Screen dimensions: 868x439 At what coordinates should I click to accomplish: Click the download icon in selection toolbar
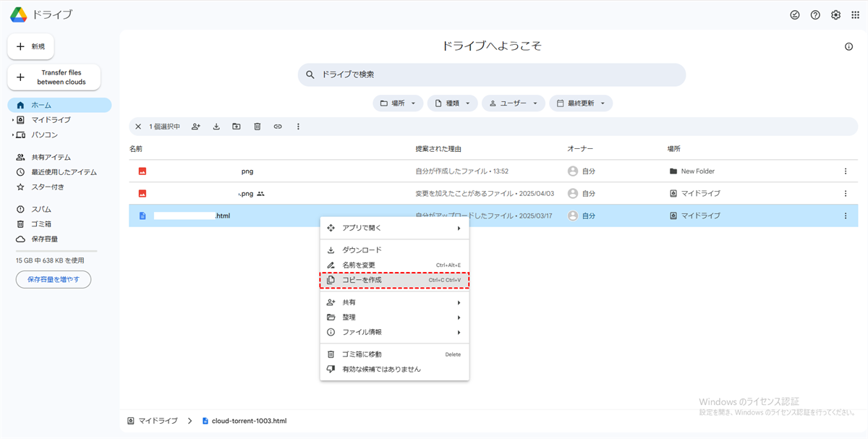(216, 127)
